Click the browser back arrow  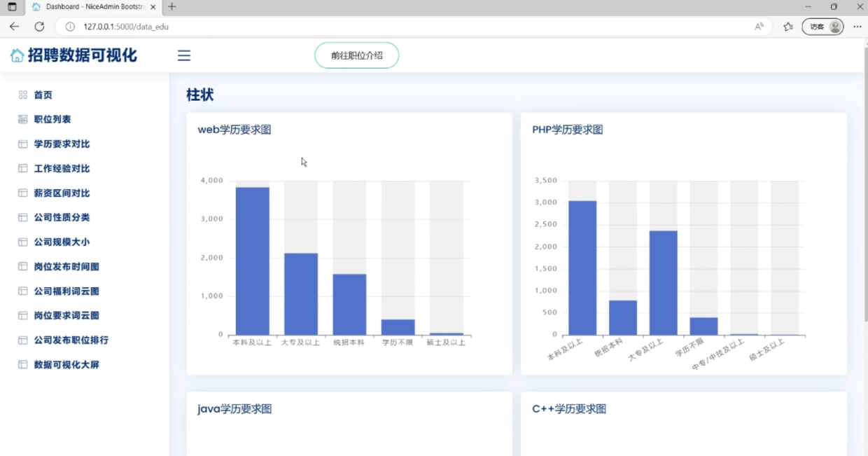[x=14, y=26]
